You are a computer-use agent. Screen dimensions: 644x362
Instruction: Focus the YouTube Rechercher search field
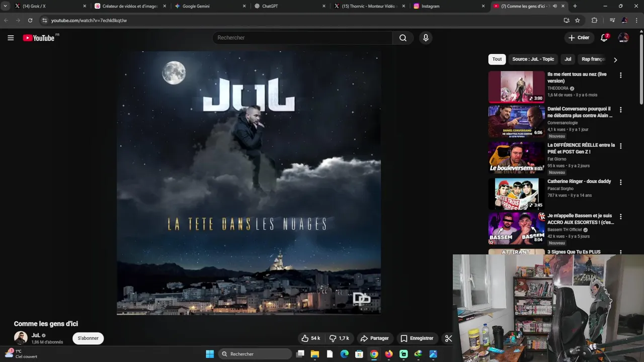(302, 38)
